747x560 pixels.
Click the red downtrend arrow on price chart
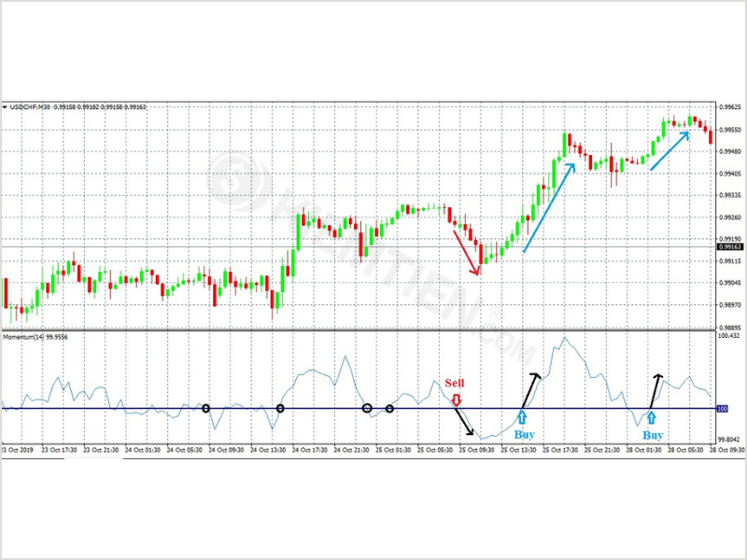466,252
